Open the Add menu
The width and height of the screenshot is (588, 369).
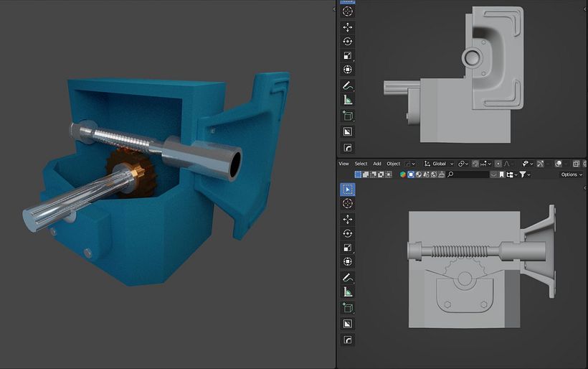coord(377,164)
